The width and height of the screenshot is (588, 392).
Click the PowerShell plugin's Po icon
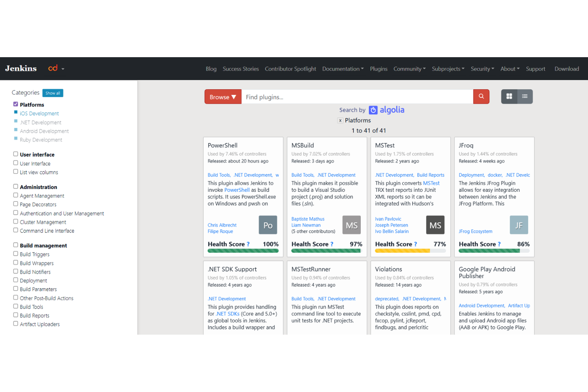pyautogui.click(x=268, y=225)
